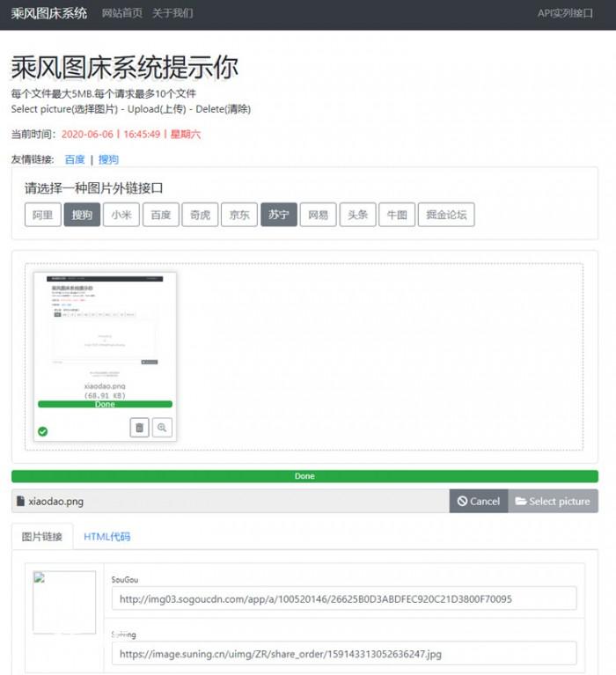Click the green upload success check icon
616x675 pixels.
pos(42,431)
